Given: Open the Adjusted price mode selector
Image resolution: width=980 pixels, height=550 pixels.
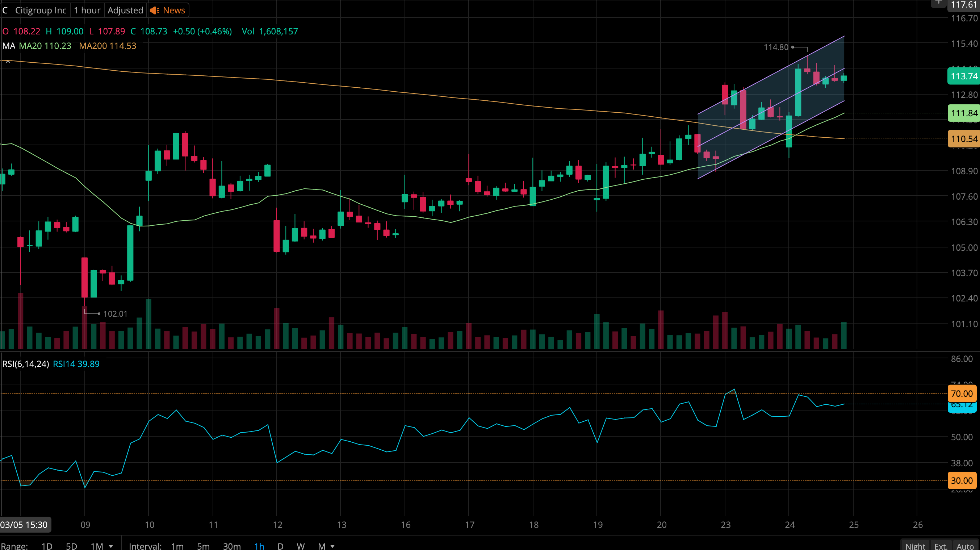Looking at the screenshot, I should pos(125,10).
